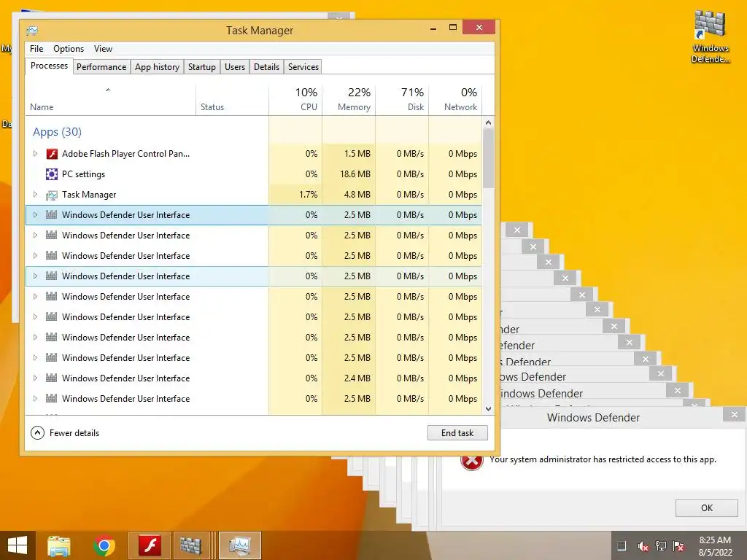Click the network tray icon
The image size is (747, 560).
pyautogui.click(x=661, y=546)
